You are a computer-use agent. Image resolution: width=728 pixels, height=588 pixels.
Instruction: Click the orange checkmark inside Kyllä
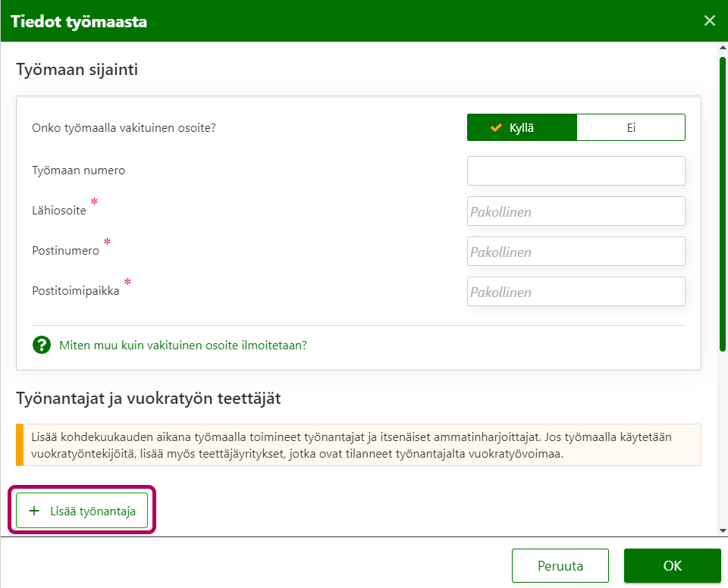[x=497, y=128]
